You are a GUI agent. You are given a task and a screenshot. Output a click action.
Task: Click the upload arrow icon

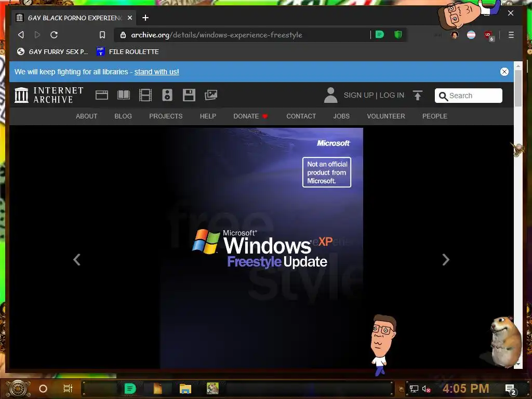(x=418, y=96)
